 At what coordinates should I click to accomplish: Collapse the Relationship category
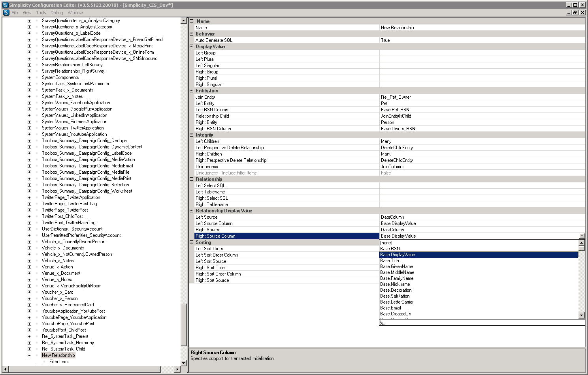pyautogui.click(x=192, y=179)
